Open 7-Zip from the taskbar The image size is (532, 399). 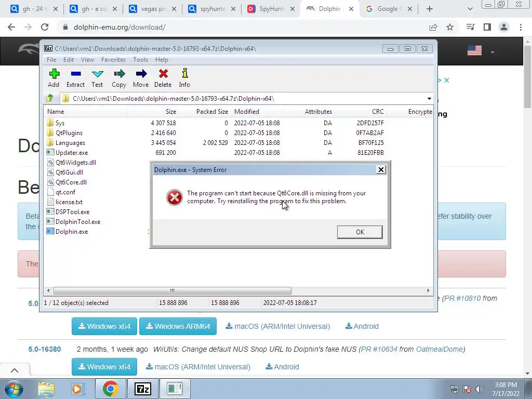142,389
